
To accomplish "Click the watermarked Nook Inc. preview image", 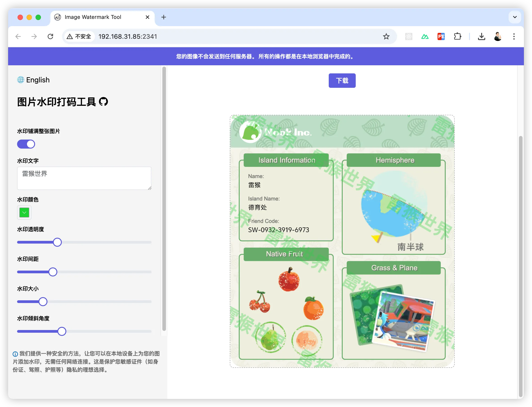I will coord(342,241).
